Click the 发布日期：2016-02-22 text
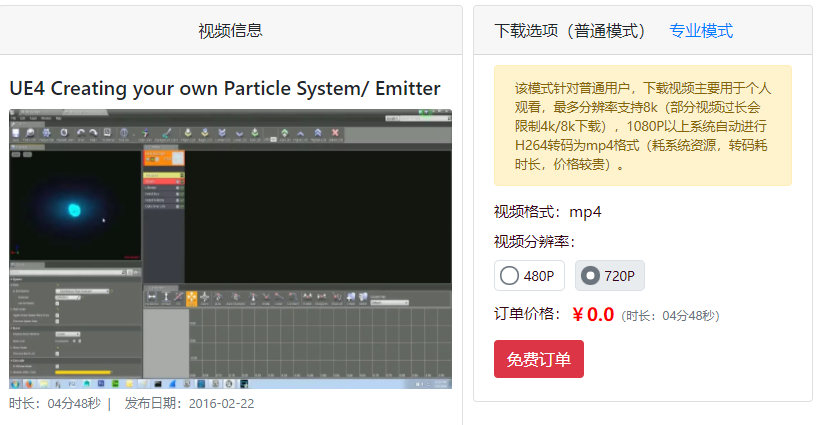816x425 pixels. (x=189, y=404)
